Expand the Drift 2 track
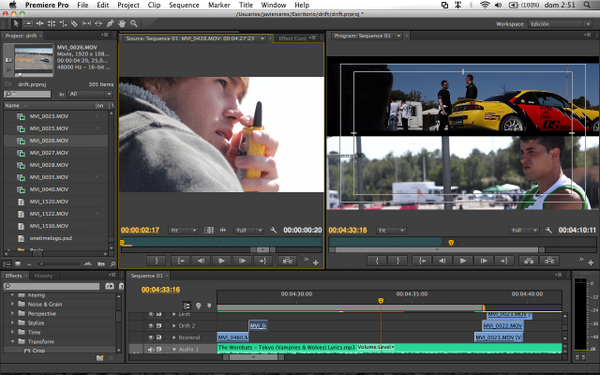The width and height of the screenshot is (600, 375). [174, 326]
